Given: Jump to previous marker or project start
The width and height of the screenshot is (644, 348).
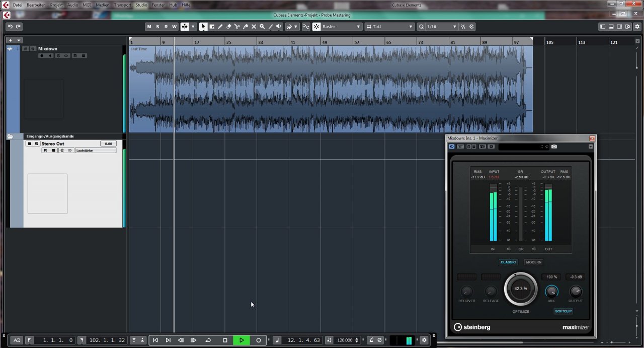Looking at the screenshot, I should [155, 340].
